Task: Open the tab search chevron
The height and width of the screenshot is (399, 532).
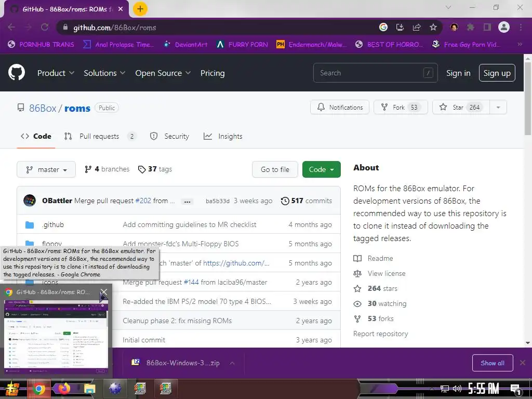Action: [x=448, y=7]
